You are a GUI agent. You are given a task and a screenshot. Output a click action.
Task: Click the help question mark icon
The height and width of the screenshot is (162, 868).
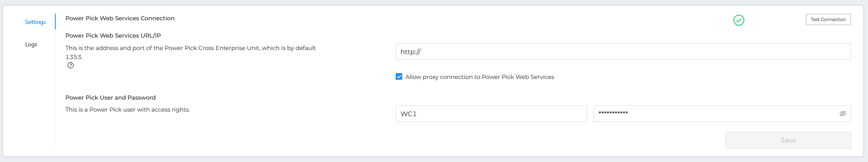71,65
